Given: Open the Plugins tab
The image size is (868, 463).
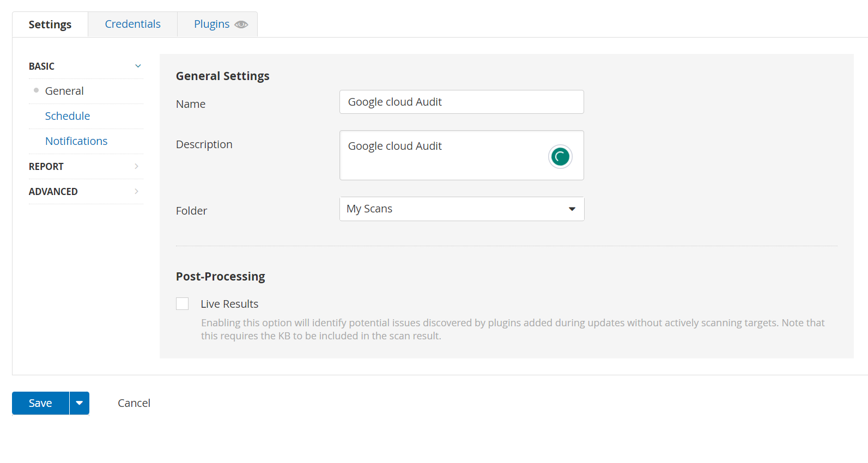Looking at the screenshot, I should click(x=211, y=25).
